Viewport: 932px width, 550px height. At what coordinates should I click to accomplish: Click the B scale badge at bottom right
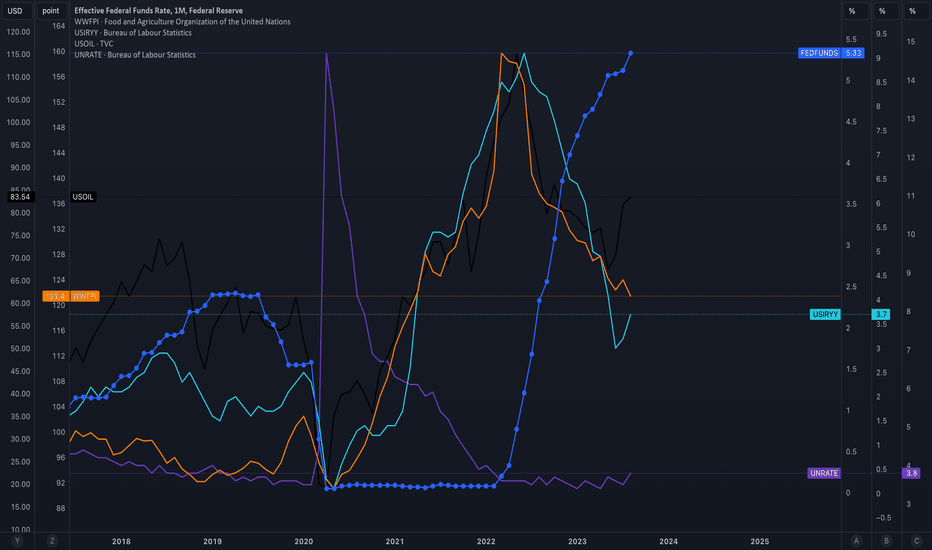click(x=886, y=540)
